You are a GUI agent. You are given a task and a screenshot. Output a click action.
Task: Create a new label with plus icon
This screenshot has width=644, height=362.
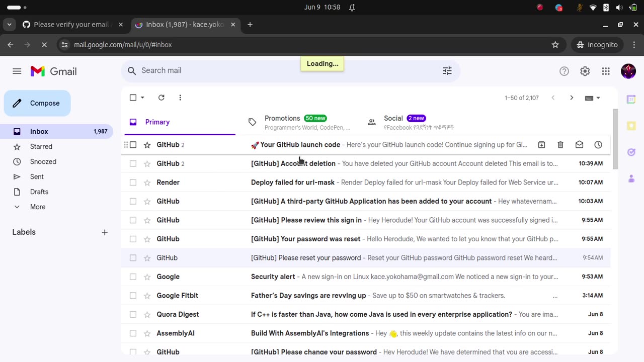105,232
